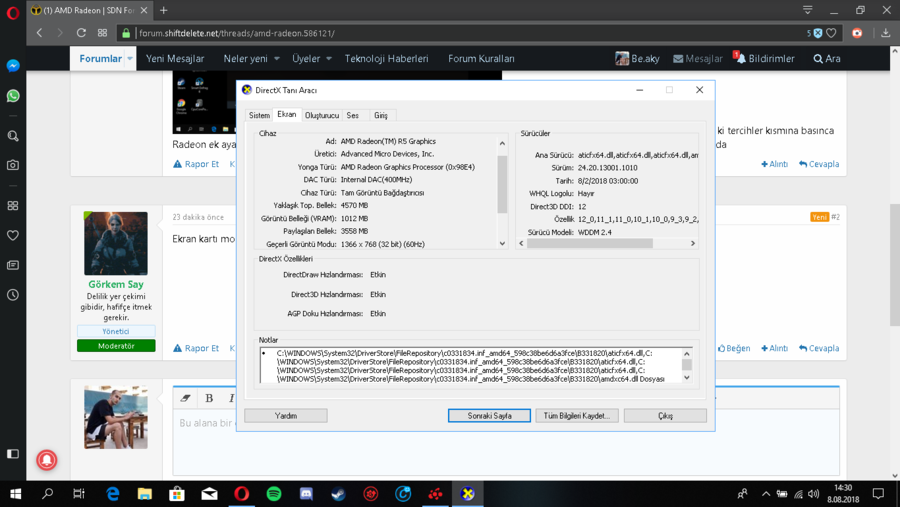Click the Sonraki Sayfa button
The height and width of the screenshot is (507, 900).
[489, 416]
